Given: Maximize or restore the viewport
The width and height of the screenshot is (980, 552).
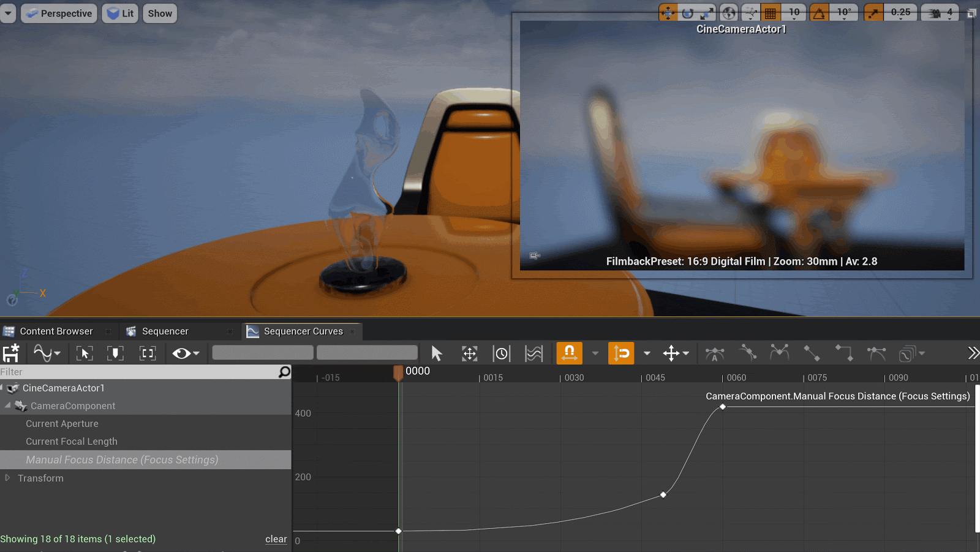Looking at the screenshot, I should coord(971,13).
